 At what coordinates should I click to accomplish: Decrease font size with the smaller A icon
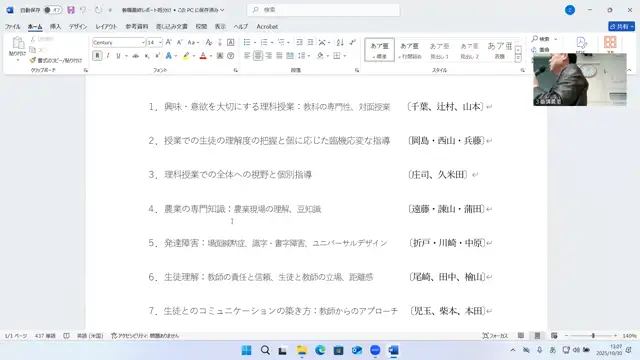point(179,42)
